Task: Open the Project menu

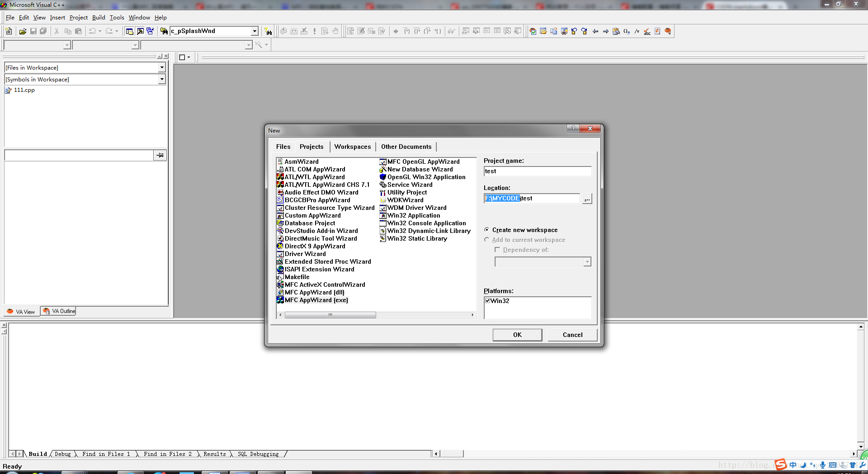Action: tap(79, 18)
